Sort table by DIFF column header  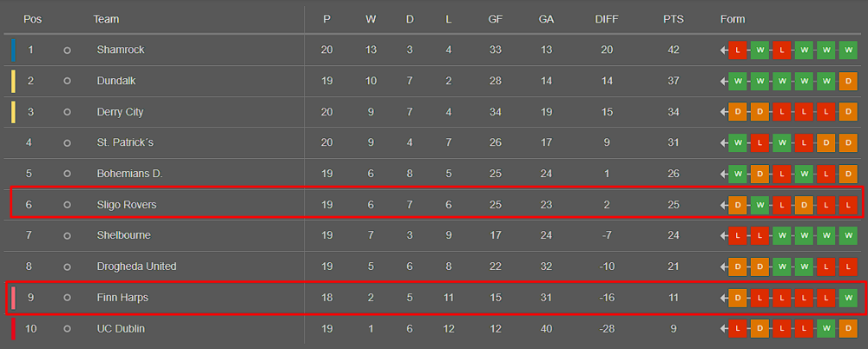607,19
